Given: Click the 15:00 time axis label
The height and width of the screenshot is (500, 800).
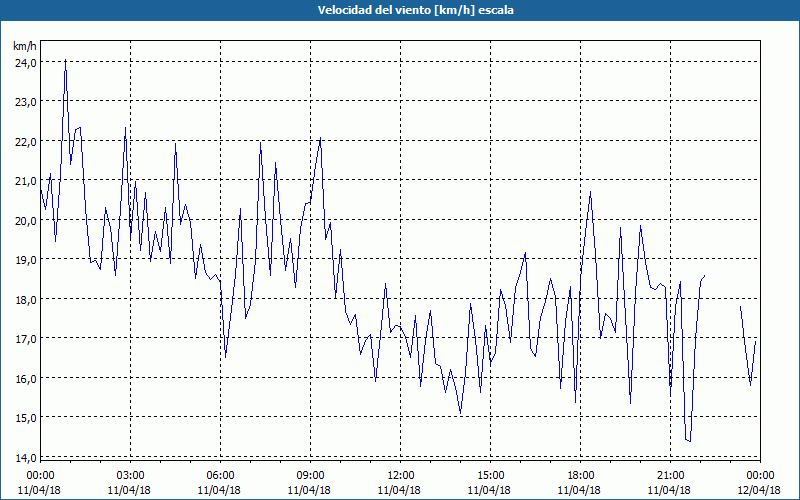Looking at the screenshot, I should pos(490,476).
